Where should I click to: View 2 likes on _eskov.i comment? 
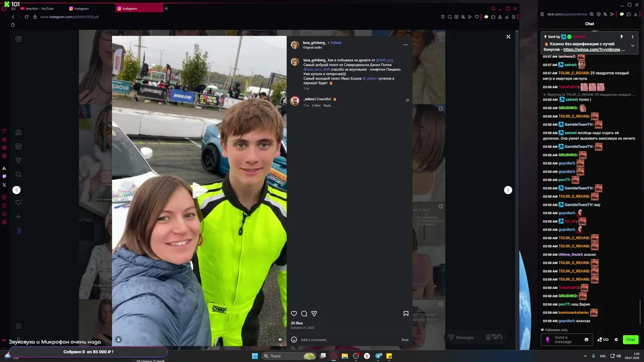[x=316, y=106]
